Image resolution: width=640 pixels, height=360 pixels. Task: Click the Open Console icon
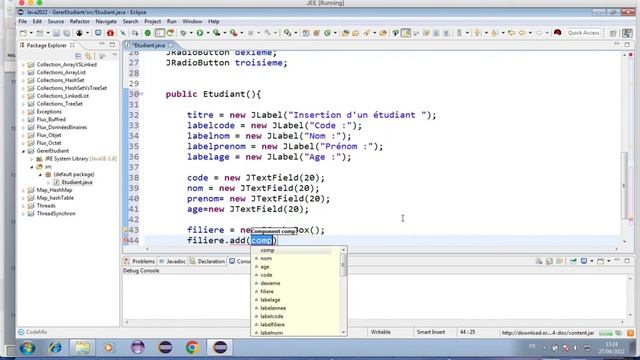click(x=600, y=261)
